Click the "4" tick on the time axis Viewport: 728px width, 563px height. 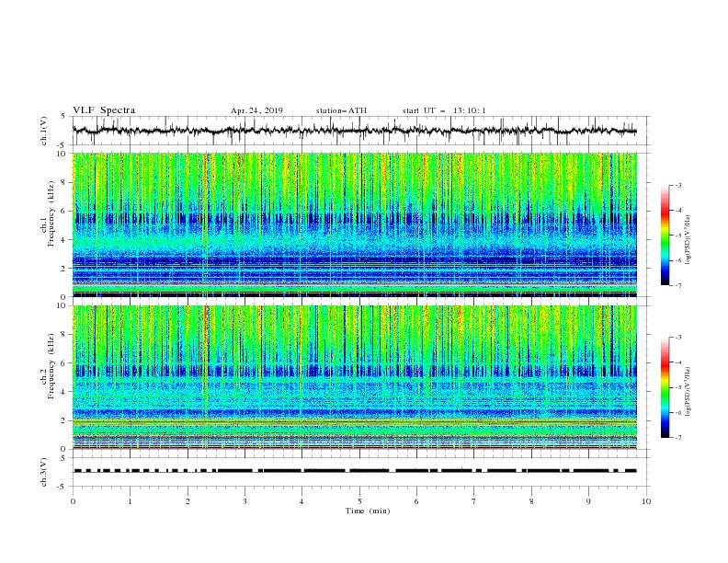301,501
